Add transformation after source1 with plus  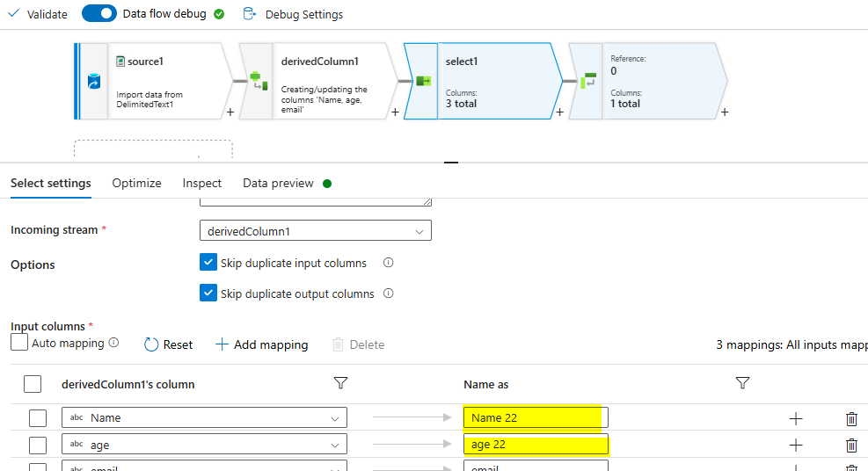coord(230,112)
